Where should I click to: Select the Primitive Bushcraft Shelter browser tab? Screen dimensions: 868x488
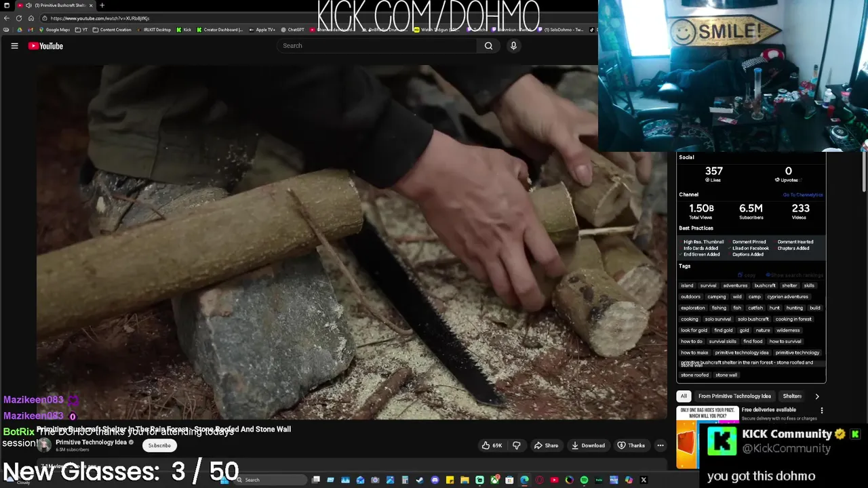pos(56,5)
